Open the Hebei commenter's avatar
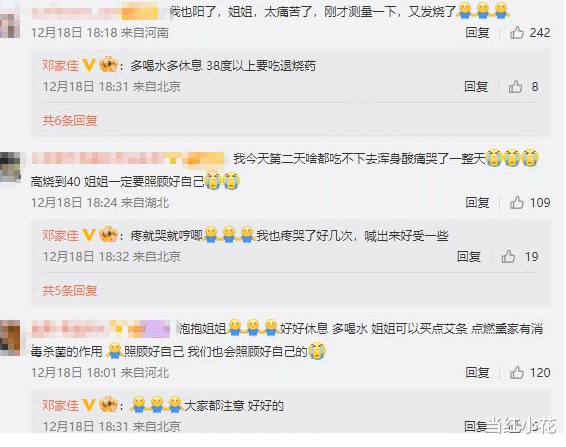Screen dimensions: 566x447 [10, 337]
